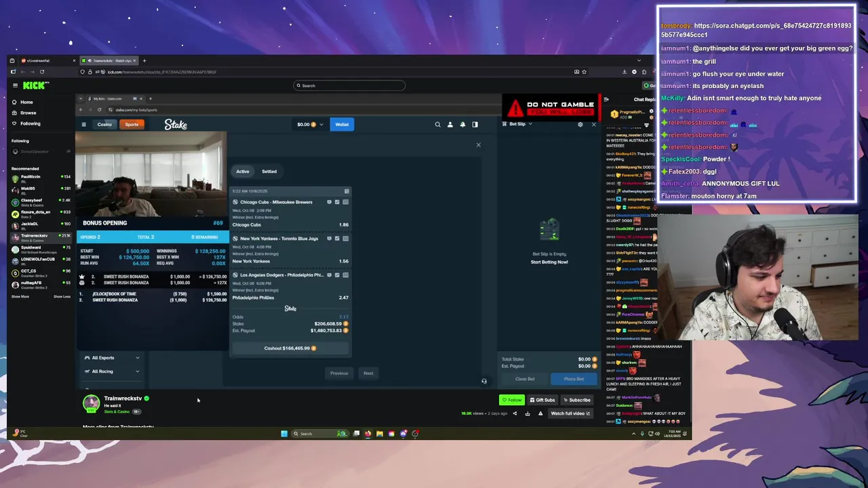
Task: Open Classybeef recommended channel
Action: coord(41,202)
